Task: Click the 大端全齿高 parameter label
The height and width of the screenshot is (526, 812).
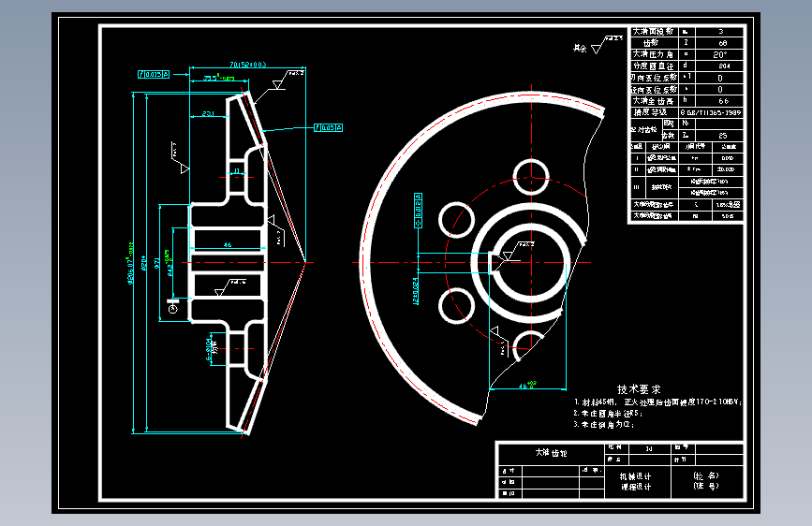Action: click(654, 101)
